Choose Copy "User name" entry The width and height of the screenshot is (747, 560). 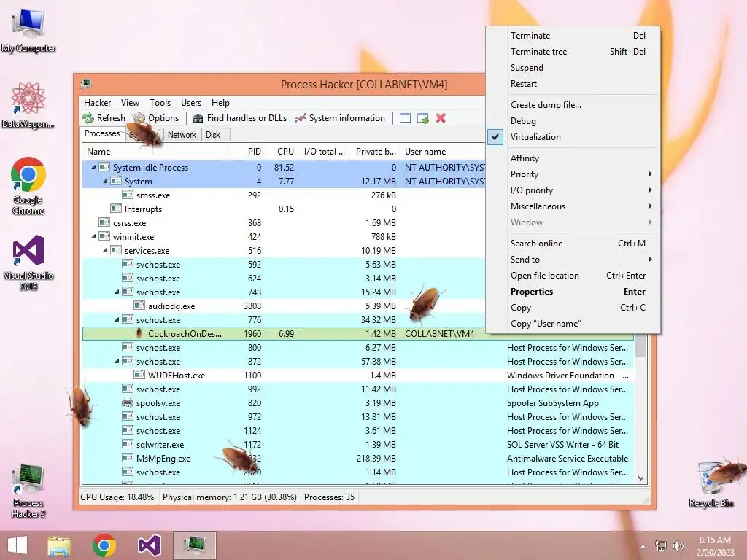pos(573,323)
